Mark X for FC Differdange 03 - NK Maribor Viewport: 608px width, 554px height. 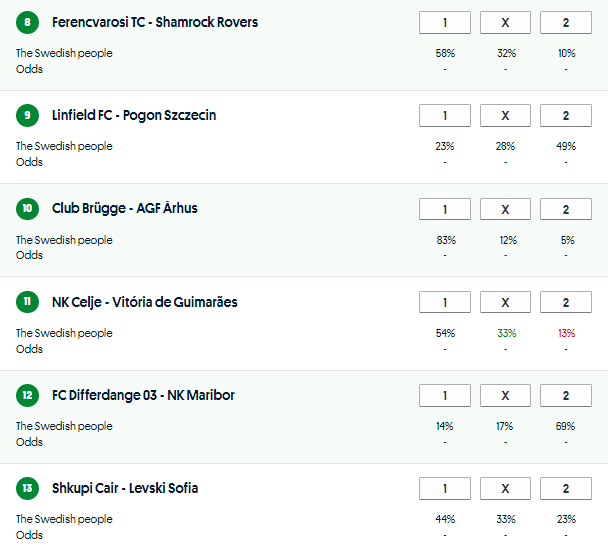[505, 396]
